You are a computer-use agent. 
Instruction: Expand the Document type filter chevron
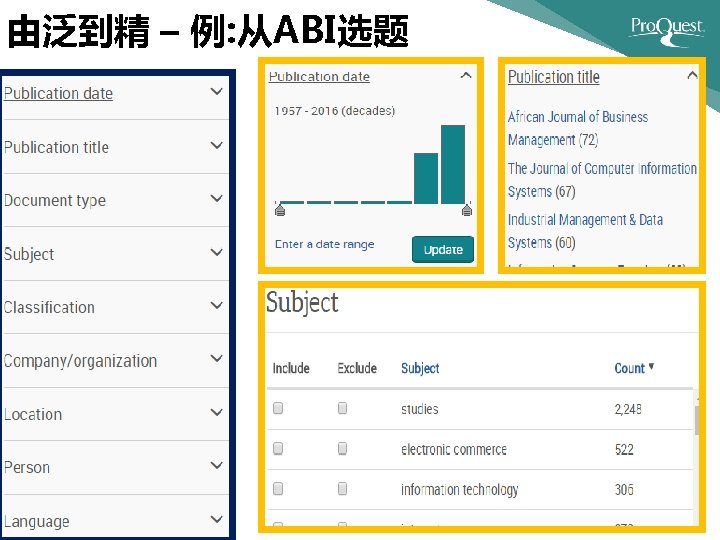pos(216,199)
